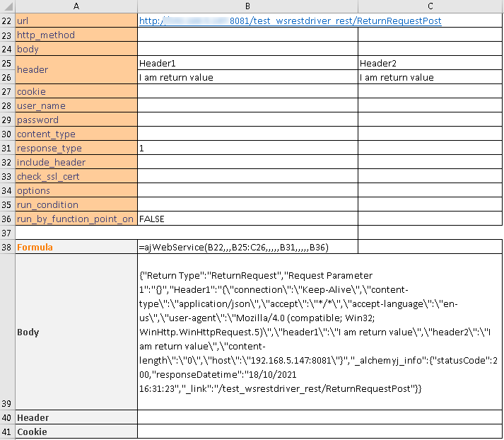The height and width of the screenshot is (440, 504).
Task: Click the empty cell beside check_ssl_cert
Action: (x=247, y=177)
